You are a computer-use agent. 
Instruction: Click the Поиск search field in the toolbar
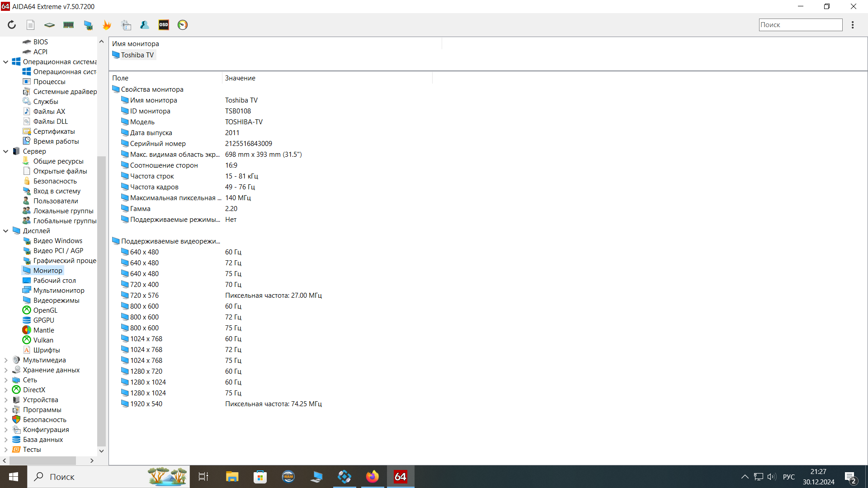point(800,25)
